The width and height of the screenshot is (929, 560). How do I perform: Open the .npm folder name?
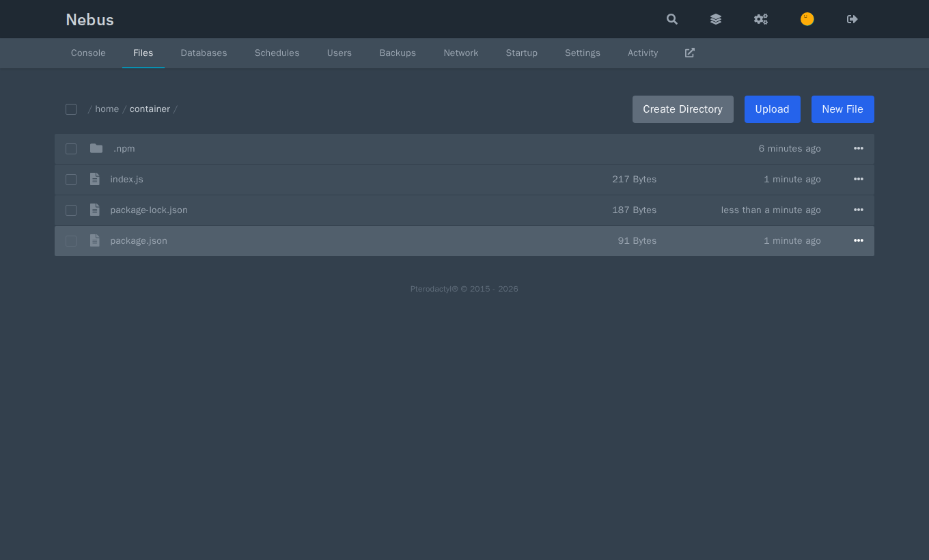[x=124, y=149]
